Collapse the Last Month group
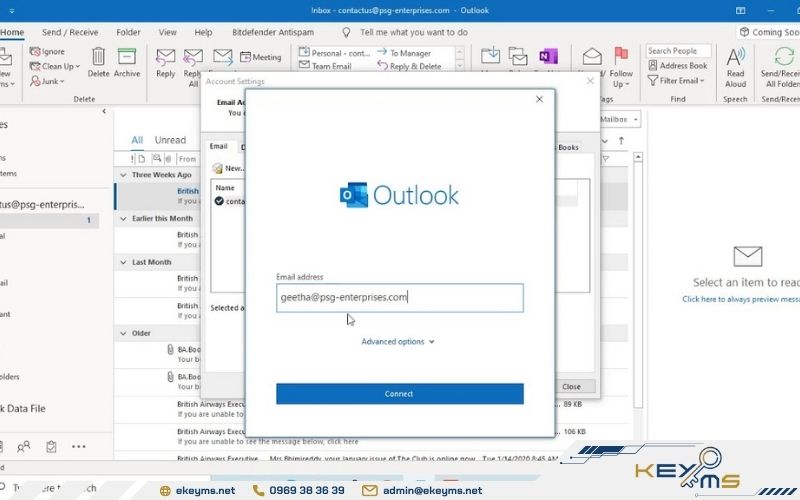Screen dimensions: 800x500 click(x=123, y=262)
